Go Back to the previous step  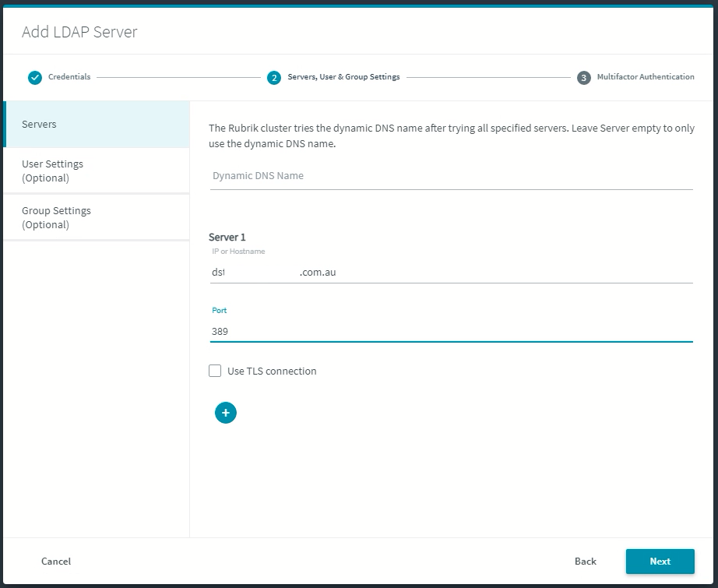pyautogui.click(x=585, y=561)
